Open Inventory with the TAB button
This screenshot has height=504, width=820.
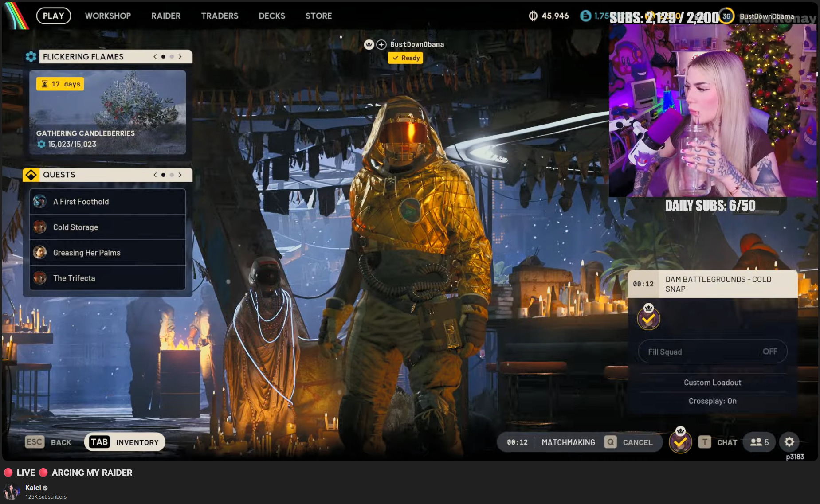pos(125,442)
